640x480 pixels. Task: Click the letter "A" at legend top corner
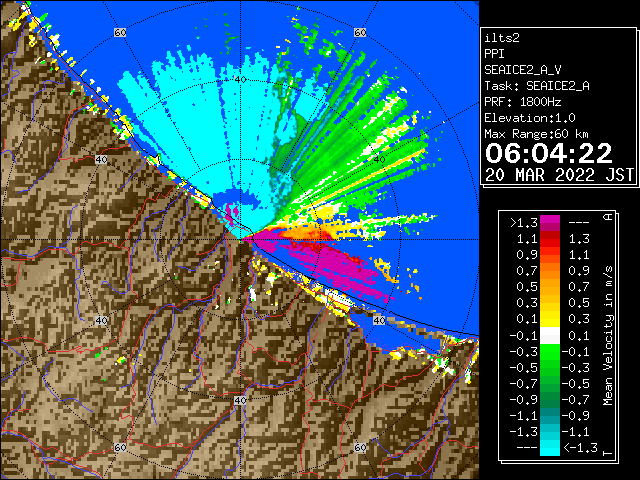click(608, 217)
